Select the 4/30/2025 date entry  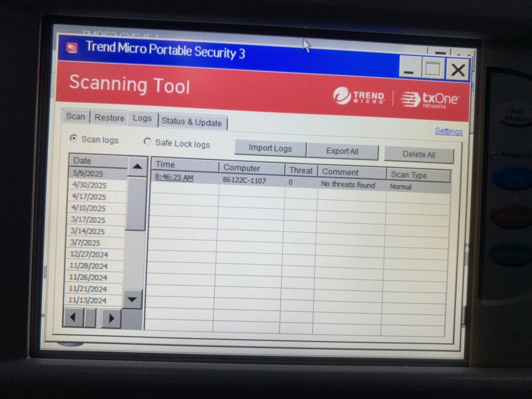click(97, 185)
